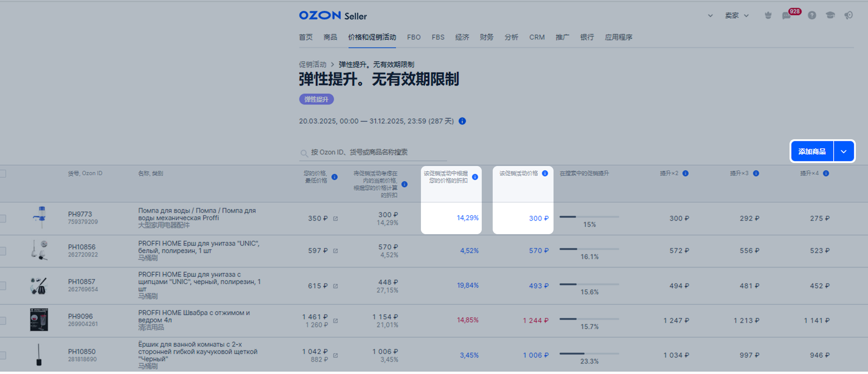Open the crown premium icon in header
868x374 pixels.
[768, 15]
